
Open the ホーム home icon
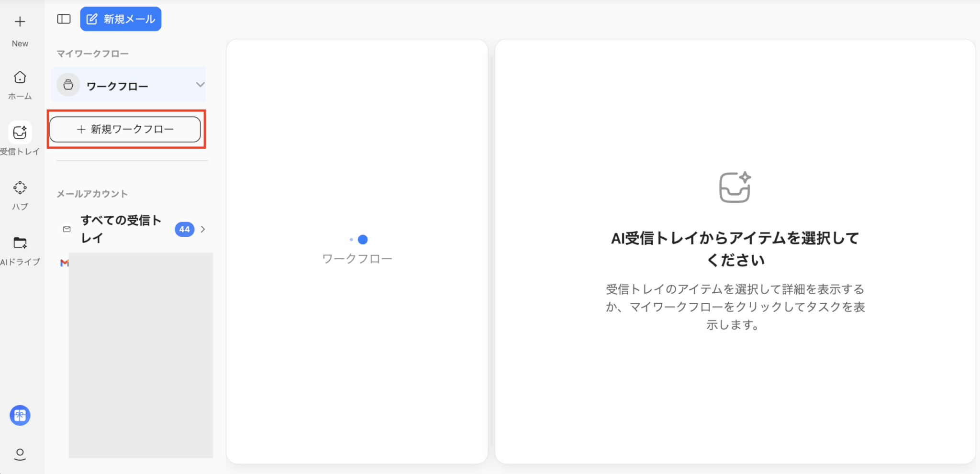[20, 77]
